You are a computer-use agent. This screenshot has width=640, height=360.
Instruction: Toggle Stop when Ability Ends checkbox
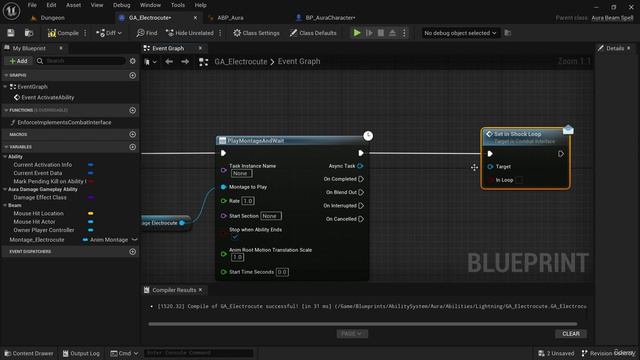click(235, 237)
